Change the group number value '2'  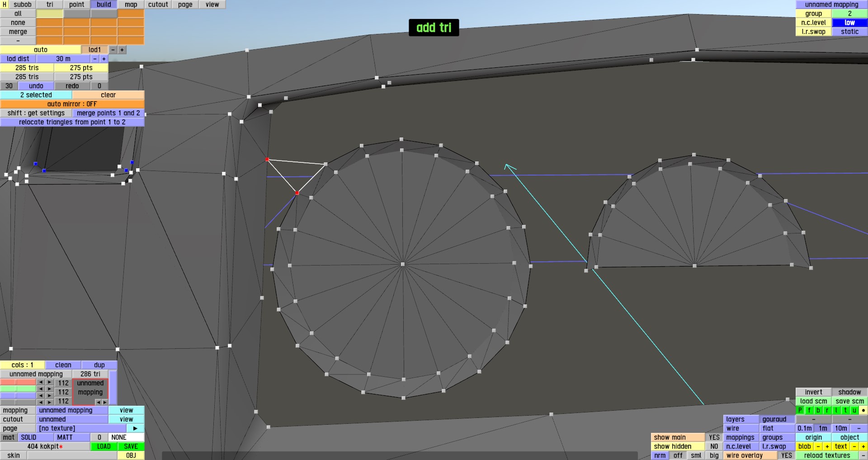pyautogui.click(x=850, y=14)
